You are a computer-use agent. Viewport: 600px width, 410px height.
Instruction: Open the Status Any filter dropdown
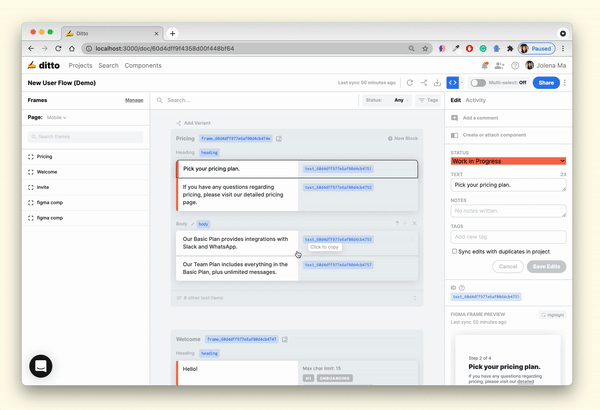pyautogui.click(x=386, y=100)
